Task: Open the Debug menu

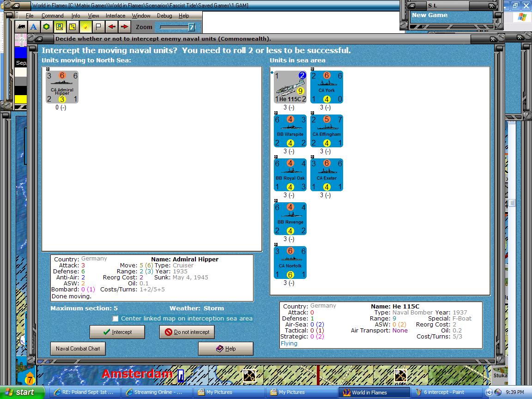Action: [x=164, y=16]
